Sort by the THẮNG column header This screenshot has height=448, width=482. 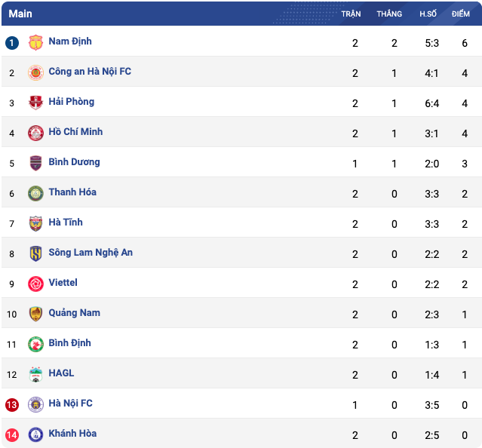(x=389, y=14)
